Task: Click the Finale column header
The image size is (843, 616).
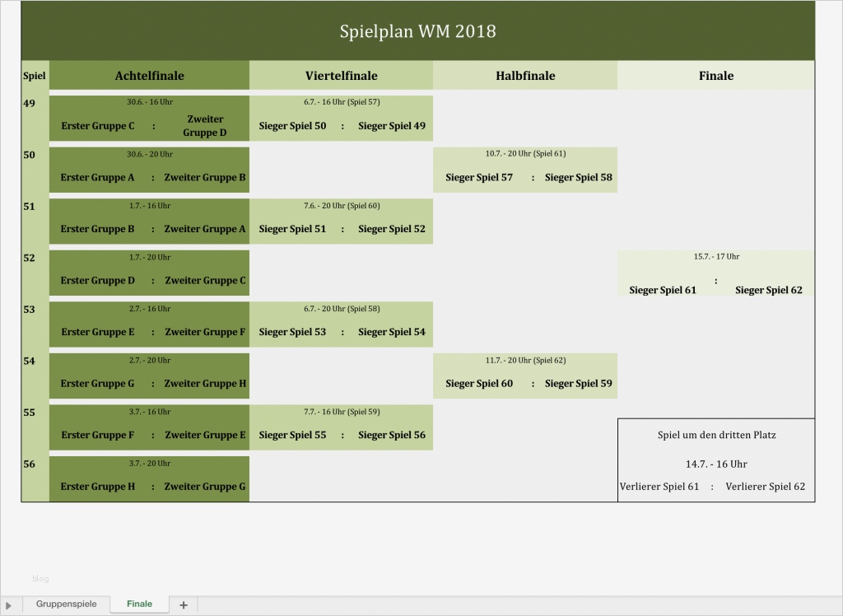Action: (715, 75)
